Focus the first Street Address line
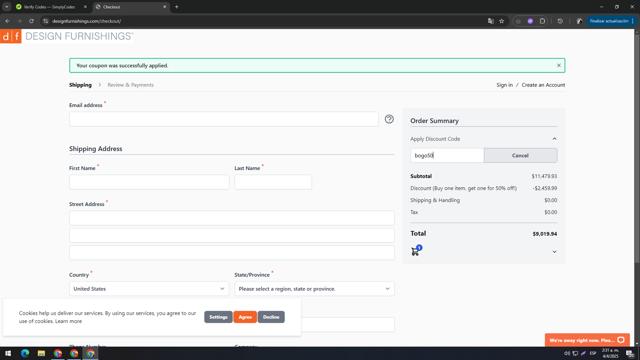This screenshot has width=640, height=360. tap(232, 218)
